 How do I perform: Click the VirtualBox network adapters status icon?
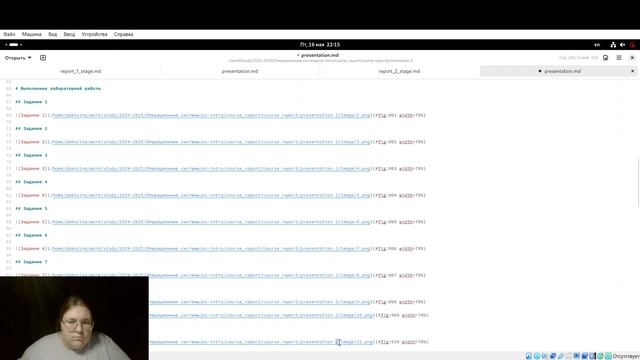[553, 356]
